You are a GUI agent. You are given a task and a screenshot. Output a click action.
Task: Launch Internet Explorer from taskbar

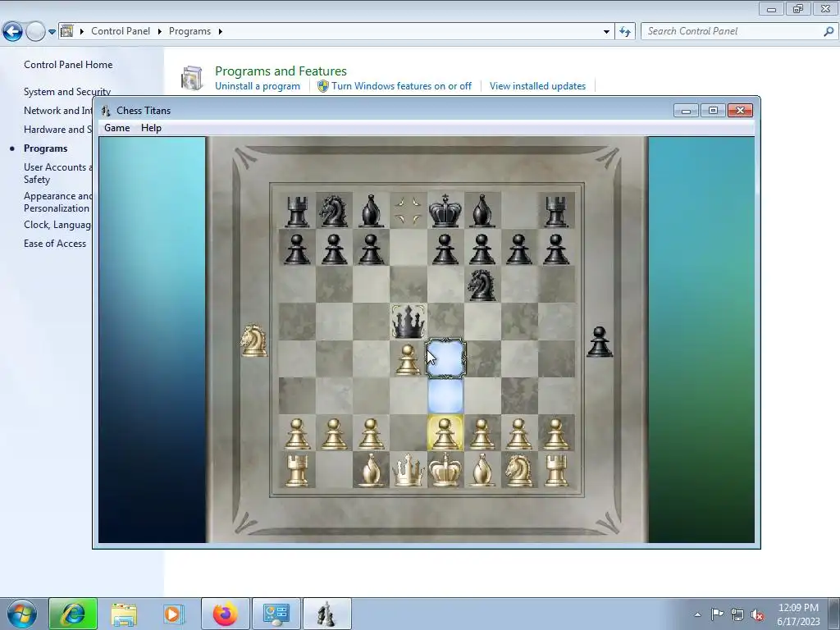click(73, 614)
